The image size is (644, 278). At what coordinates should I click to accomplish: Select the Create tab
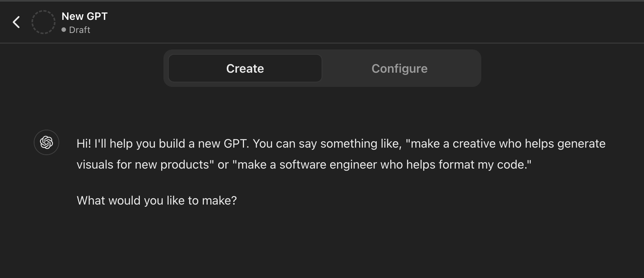coord(245,68)
